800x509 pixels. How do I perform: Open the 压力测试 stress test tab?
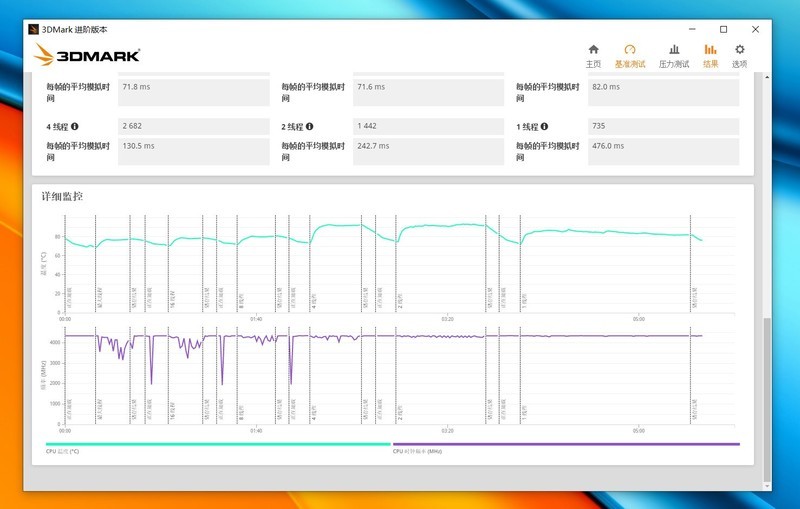673,56
